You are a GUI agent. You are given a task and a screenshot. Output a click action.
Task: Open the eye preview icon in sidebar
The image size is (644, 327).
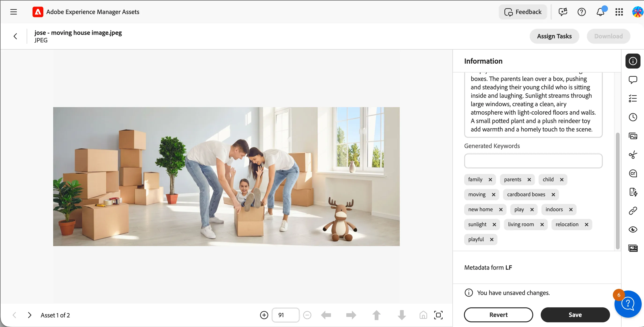[633, 229]
